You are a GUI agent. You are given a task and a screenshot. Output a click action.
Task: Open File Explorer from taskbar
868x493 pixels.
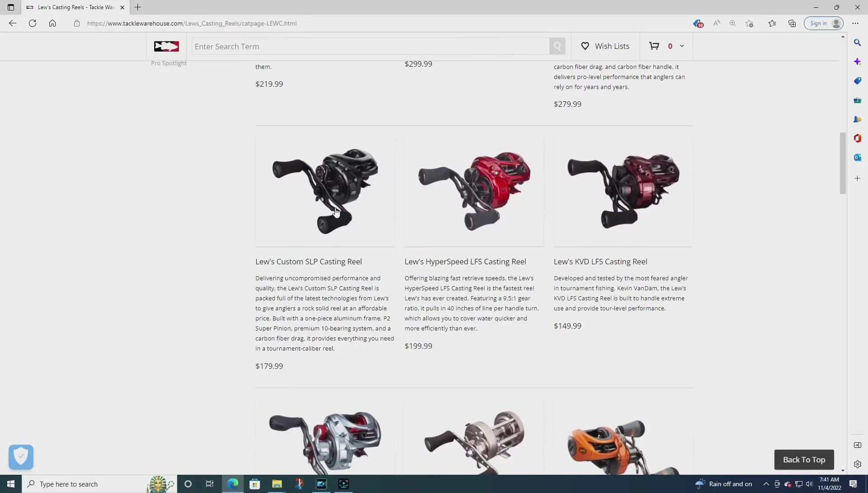(277, 484)
